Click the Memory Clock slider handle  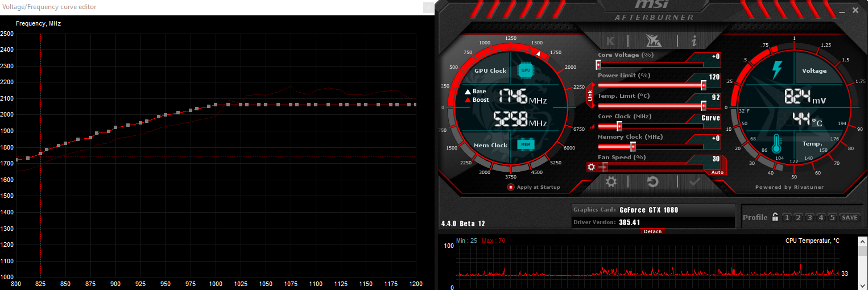[x=633, y=147]
